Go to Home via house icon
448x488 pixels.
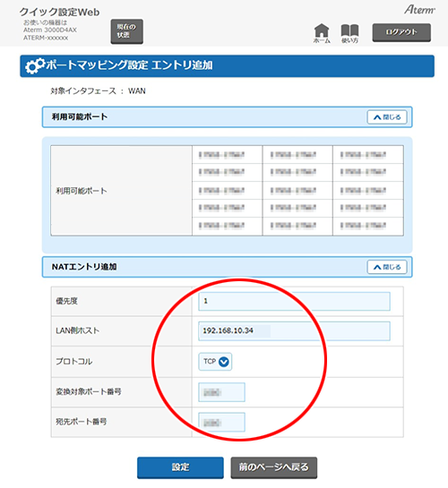click(x=322, y=33)
